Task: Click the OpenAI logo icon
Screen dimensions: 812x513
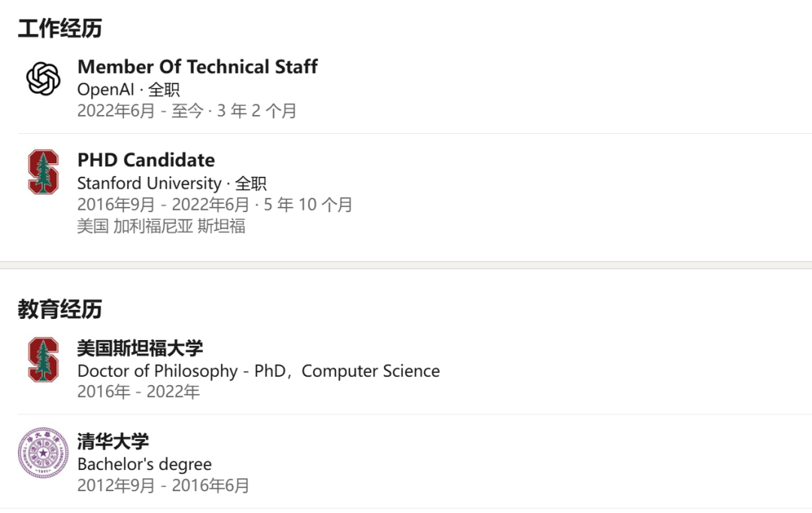Action: tap(44, 78)
